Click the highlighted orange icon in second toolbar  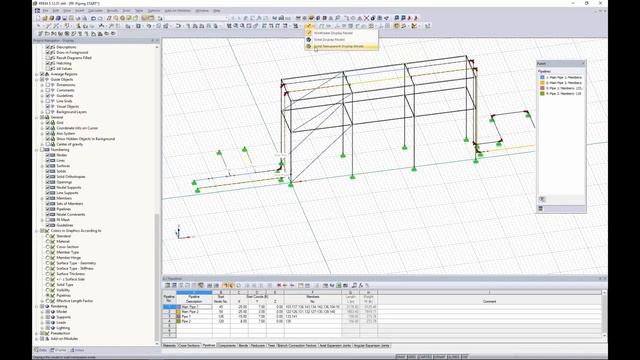[396, 26]
